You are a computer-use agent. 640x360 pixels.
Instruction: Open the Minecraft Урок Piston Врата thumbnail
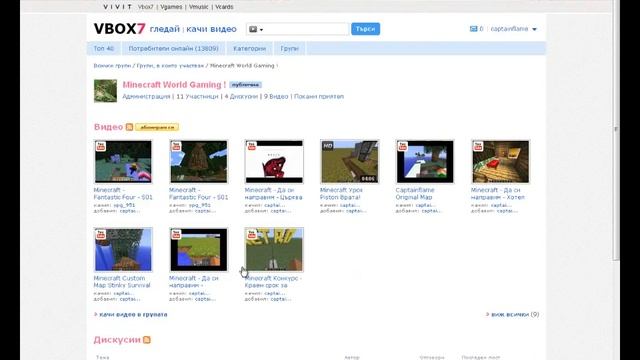349,162
